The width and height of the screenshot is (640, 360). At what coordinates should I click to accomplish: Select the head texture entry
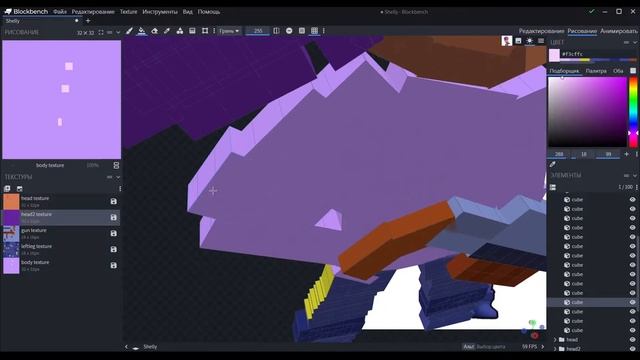61,202
